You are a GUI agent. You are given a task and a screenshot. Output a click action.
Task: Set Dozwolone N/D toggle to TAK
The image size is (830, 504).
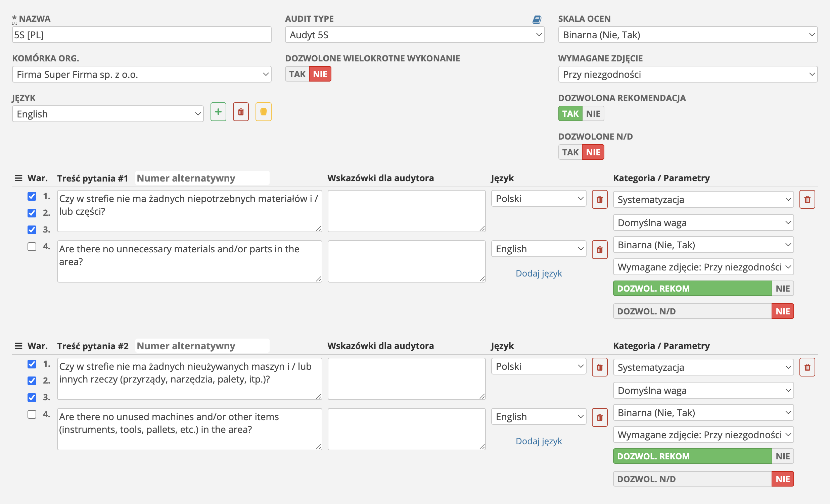[x=570, y=152]
